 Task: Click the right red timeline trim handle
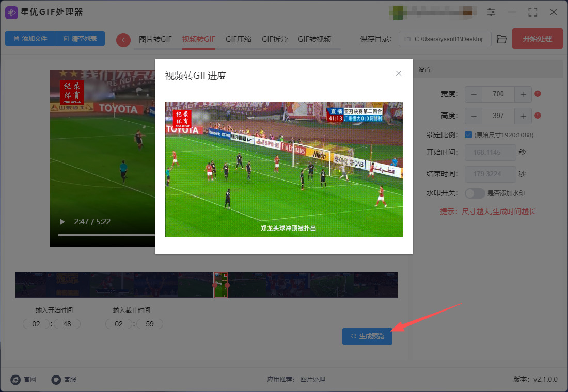click(x=227, y=285)
